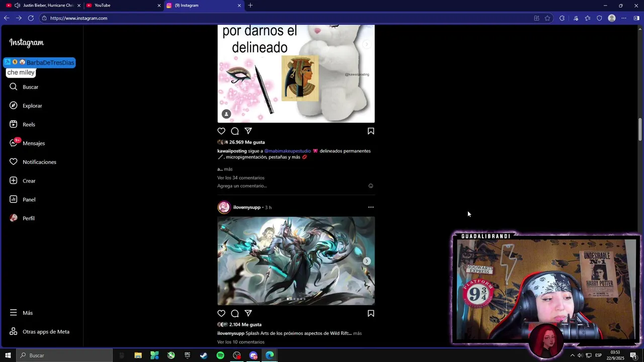Open Windows Start menu
This screenshot has height=362, width=644.
8,355
